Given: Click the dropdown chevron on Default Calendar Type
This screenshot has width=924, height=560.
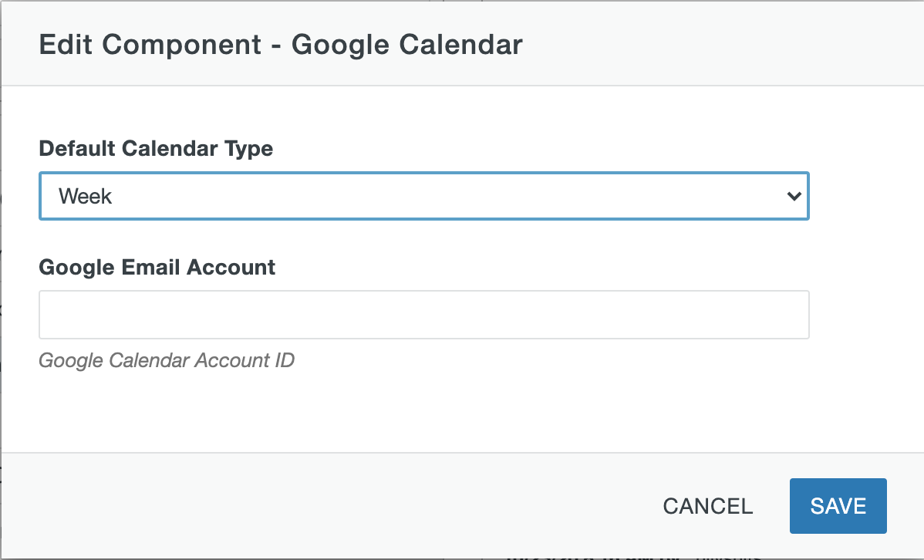Looking at the screenshot, I should point(794,197).
